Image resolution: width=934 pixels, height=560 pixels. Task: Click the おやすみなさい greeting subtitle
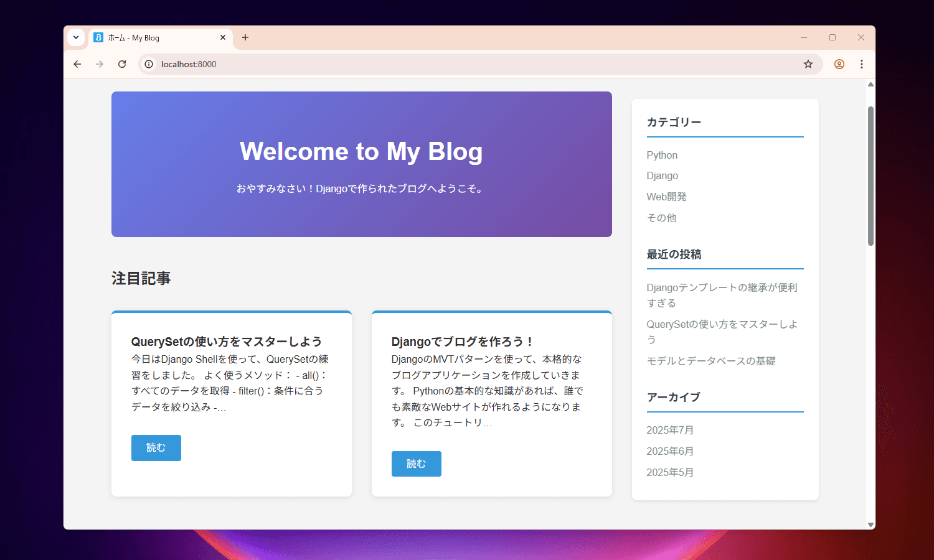(361, 189)
